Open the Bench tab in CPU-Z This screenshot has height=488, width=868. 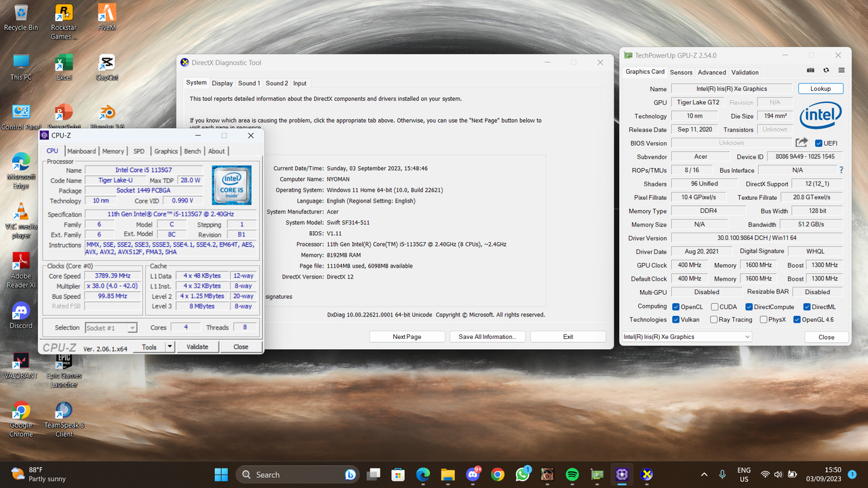193,151
